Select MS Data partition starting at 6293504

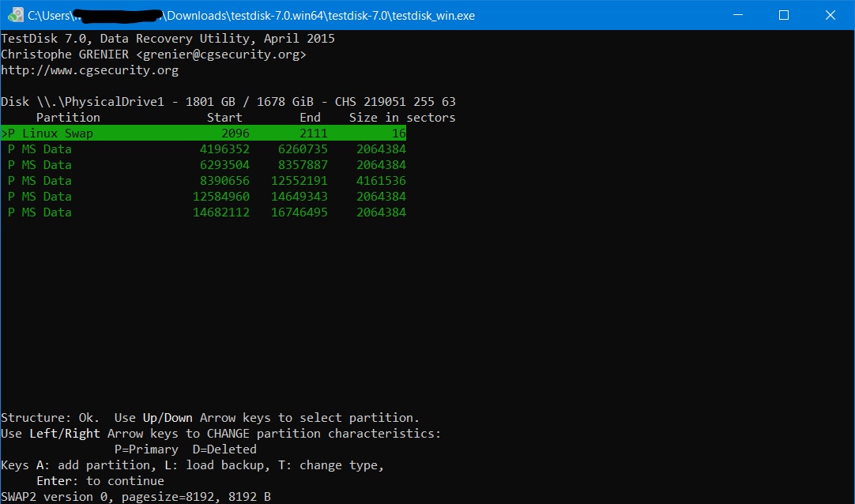click(x=207, y=164)
